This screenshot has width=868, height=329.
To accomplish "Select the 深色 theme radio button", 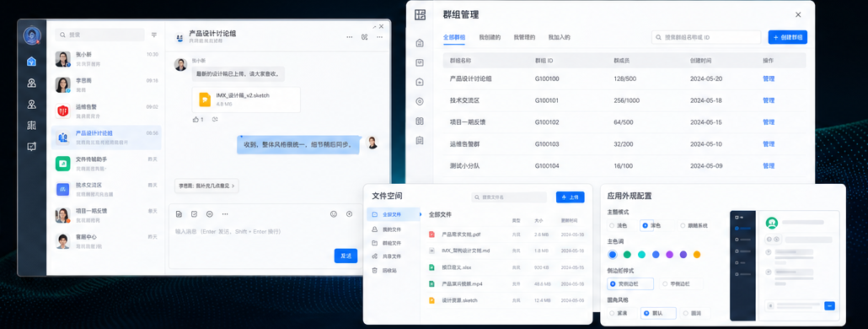I will (645, 225).
